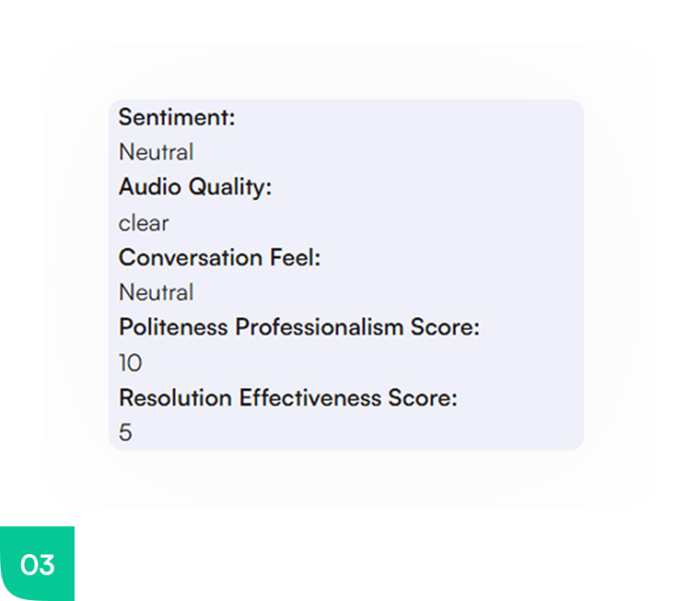Select the Sentiment label
This screenshot has height=601, width=700.
[177, 117]
